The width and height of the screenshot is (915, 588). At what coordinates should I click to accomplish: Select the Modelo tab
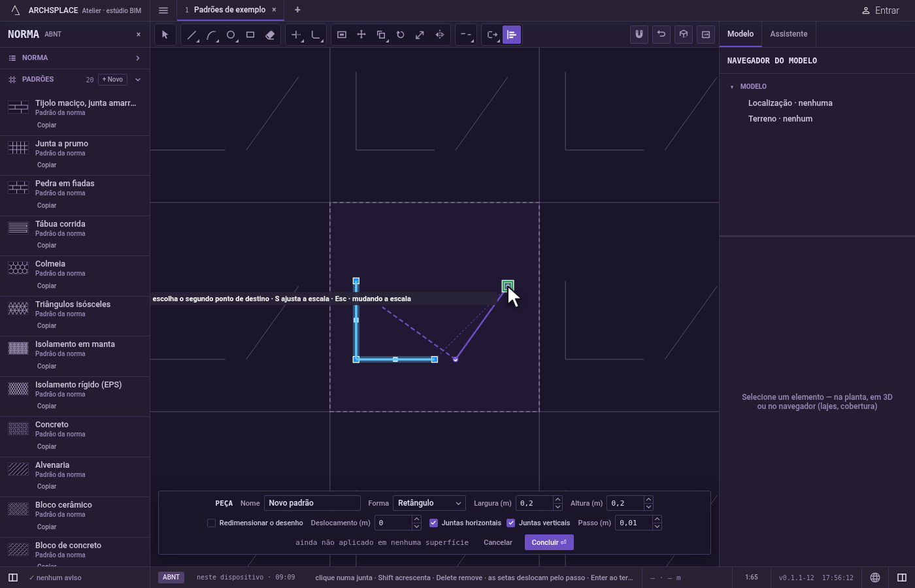coord(740,34)
